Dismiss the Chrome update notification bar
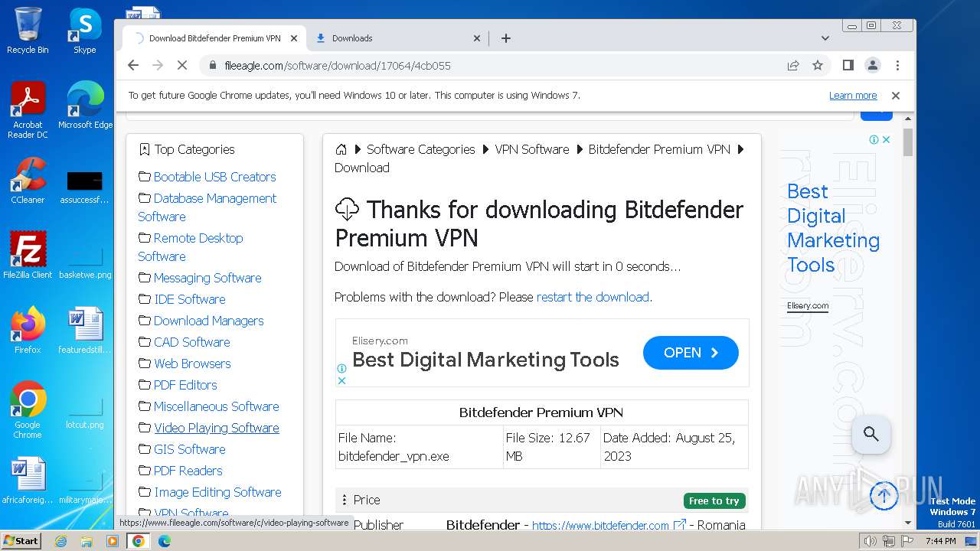Screen dimensions: 980x551 click(x=895, y=96)
